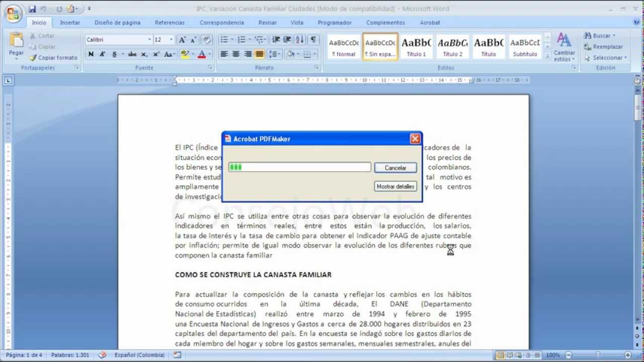Open the font size 12 dropdown
644x362 pixels.
tap(171, 40)
